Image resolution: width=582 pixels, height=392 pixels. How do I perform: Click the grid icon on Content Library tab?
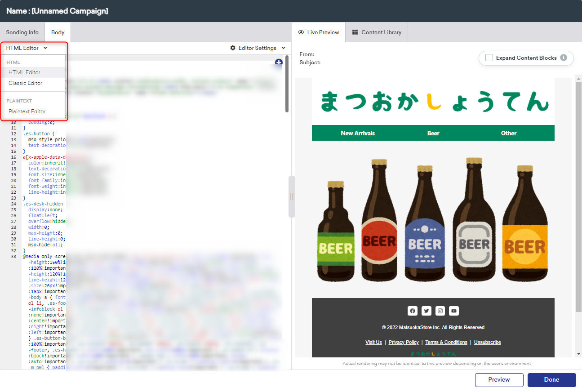pyautogui.click(x=354, y=32)
